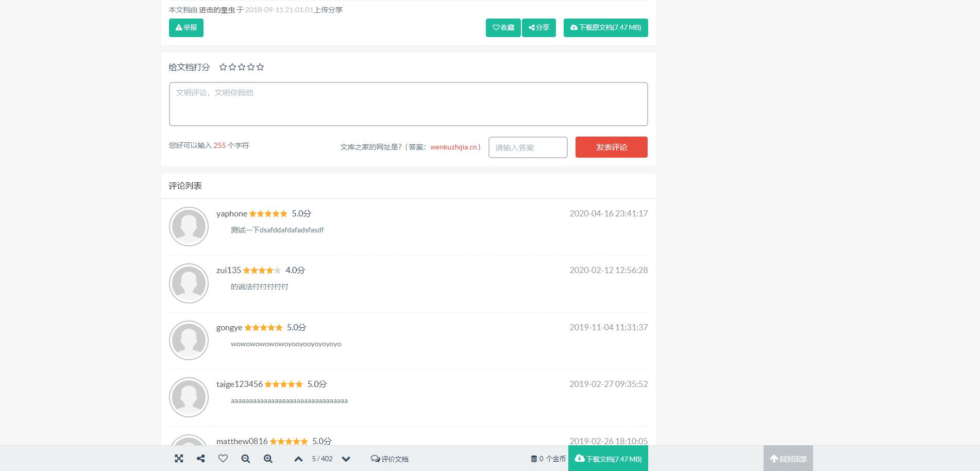Go to next page with down chevron
The height and width of the screenshot is (471, 980).
click(x=346, y=459)
